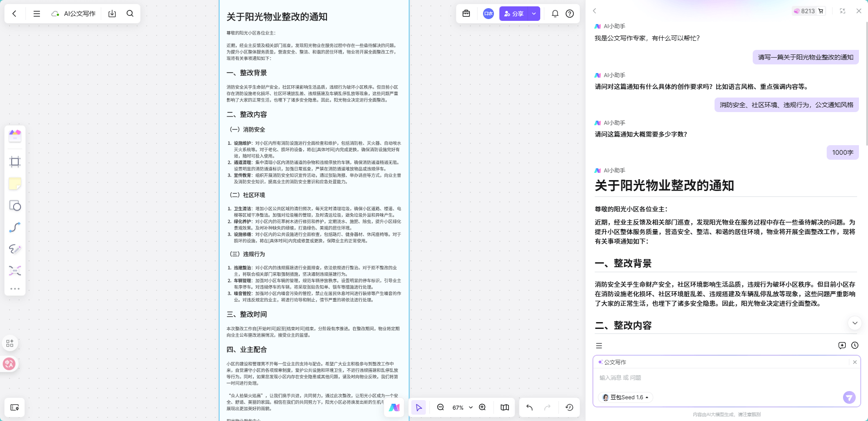The width and height of the screenshot is (868, 421).
Task: Zoom in with the plus magnifier
Action: tap(483, 407)
